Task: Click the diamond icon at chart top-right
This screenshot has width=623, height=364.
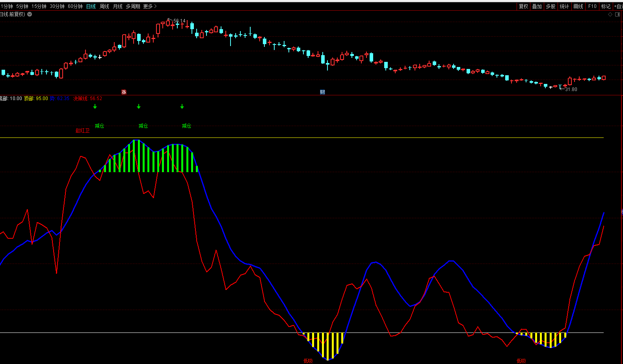Action: click(610, 14)
